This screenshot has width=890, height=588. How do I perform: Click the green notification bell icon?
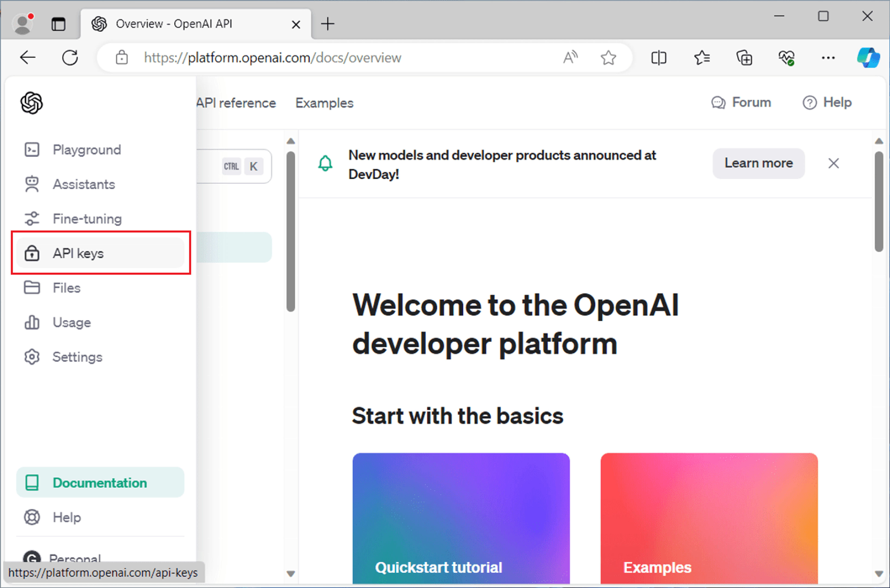pyautogui.click(x=325, y=164)
